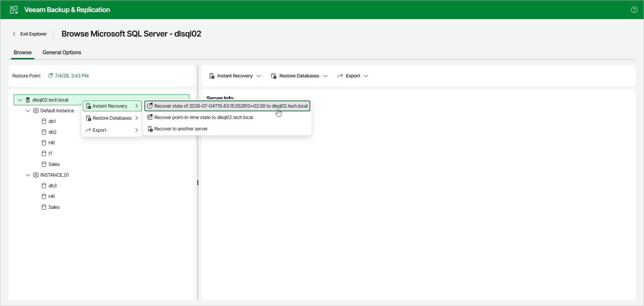
Task: Open toolbar Restore Databases dropdown arrow
Action: [x=325, y=76]
